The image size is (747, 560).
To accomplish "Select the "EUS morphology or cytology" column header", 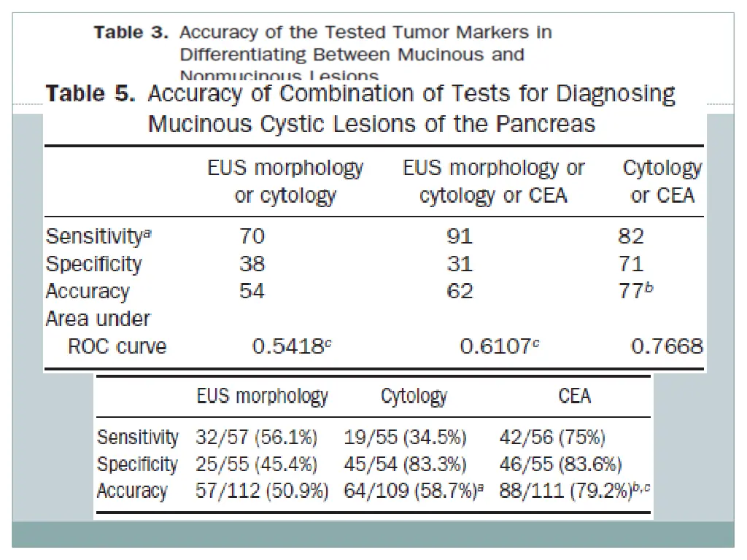I will click(x=285, y=182).
